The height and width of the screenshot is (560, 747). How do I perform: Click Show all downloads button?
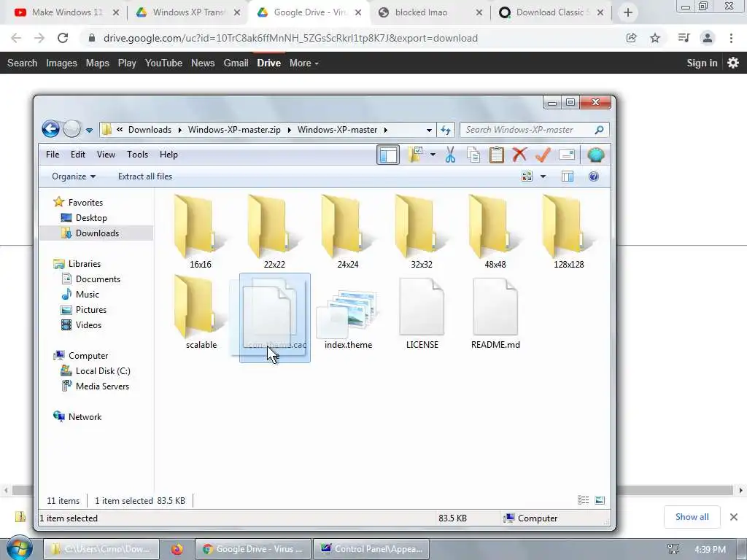tap(692, 517)
